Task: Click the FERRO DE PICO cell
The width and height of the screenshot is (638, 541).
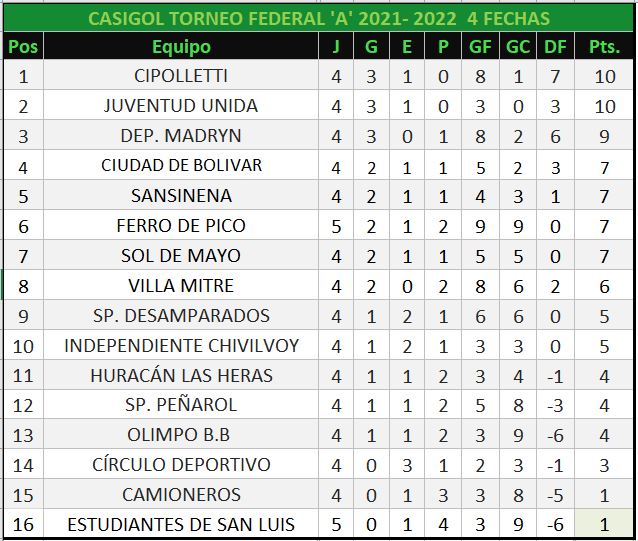Action: coord(181,226)
